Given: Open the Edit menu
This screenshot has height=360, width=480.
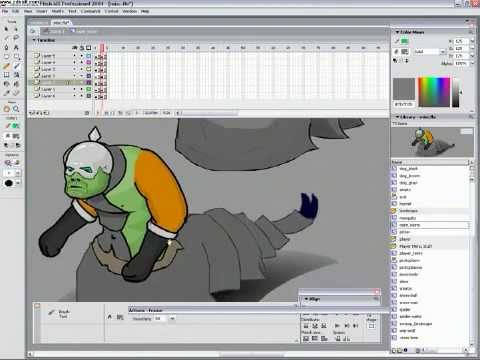Looking at the screenshot, I should 16,11.
